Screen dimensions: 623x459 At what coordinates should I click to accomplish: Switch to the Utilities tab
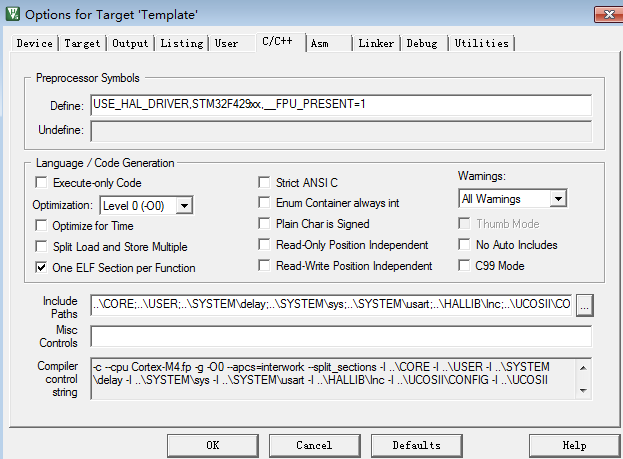click(482, 43)
